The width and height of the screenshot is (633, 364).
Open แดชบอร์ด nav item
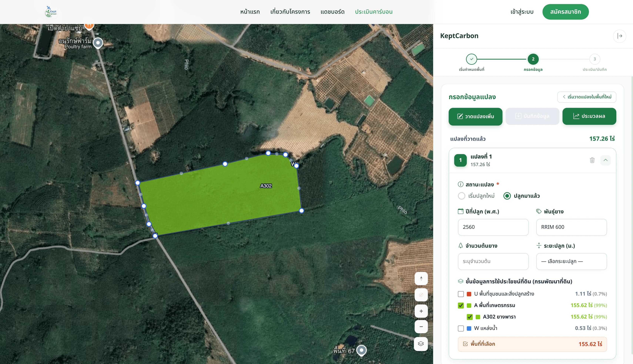pyautogui.click(x=332, y=12)
